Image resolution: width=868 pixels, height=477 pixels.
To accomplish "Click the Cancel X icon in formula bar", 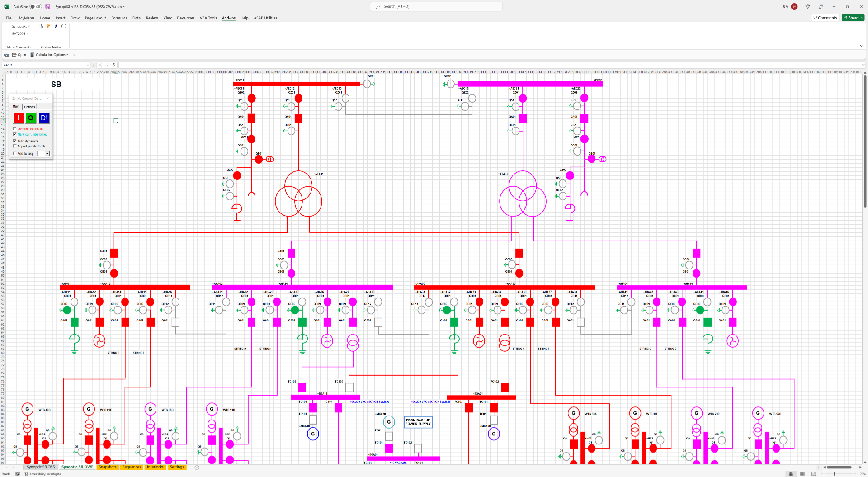I will [x=100, y=65].
